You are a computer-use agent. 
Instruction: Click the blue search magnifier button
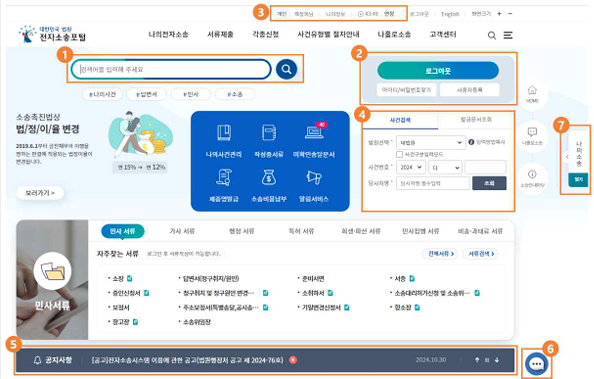click(286, 69)
